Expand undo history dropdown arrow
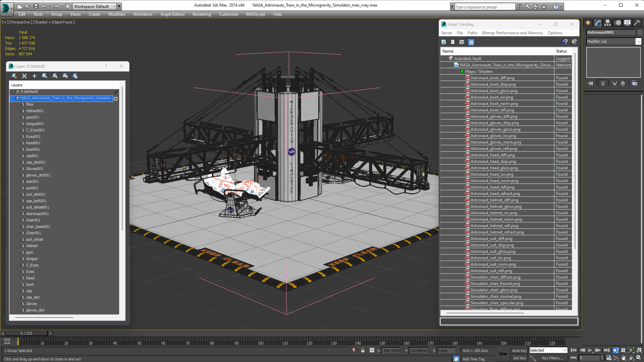 50,6
